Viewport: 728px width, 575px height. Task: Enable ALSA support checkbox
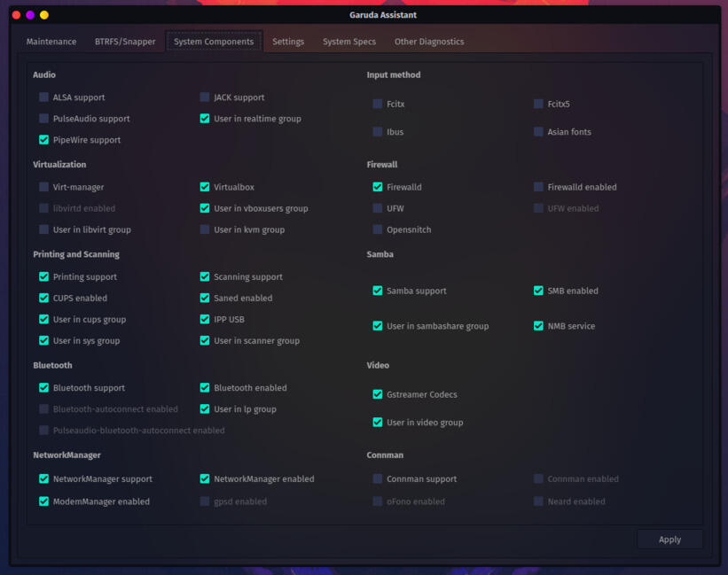point(43,97)
